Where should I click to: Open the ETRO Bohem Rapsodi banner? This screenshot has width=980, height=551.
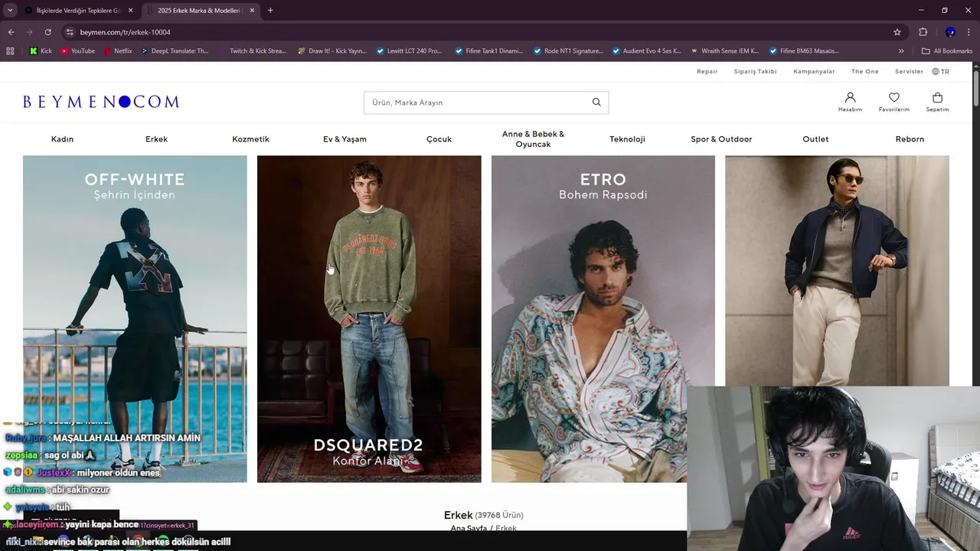point(603,319)
